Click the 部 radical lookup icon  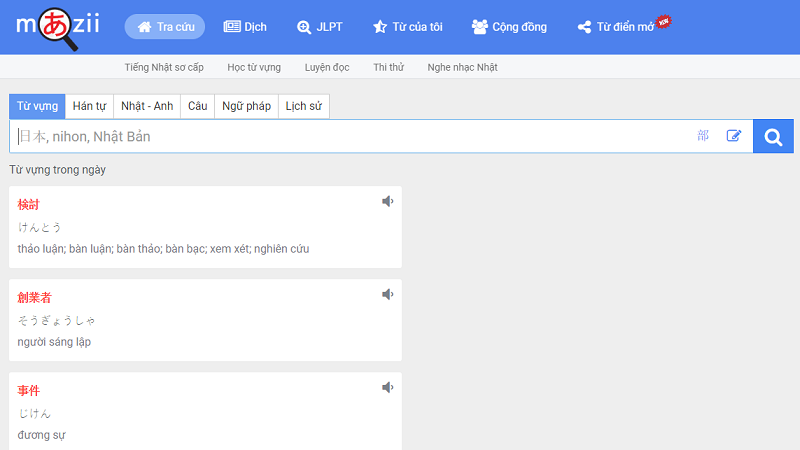pyautogui.click(x=703, y=136)
